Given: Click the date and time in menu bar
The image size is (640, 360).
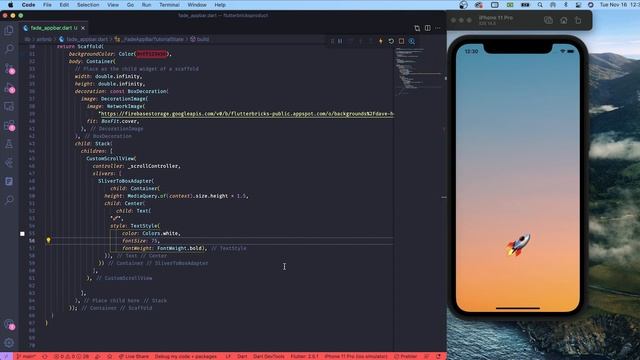Looking at the screenshot, I should coord(619,5).
